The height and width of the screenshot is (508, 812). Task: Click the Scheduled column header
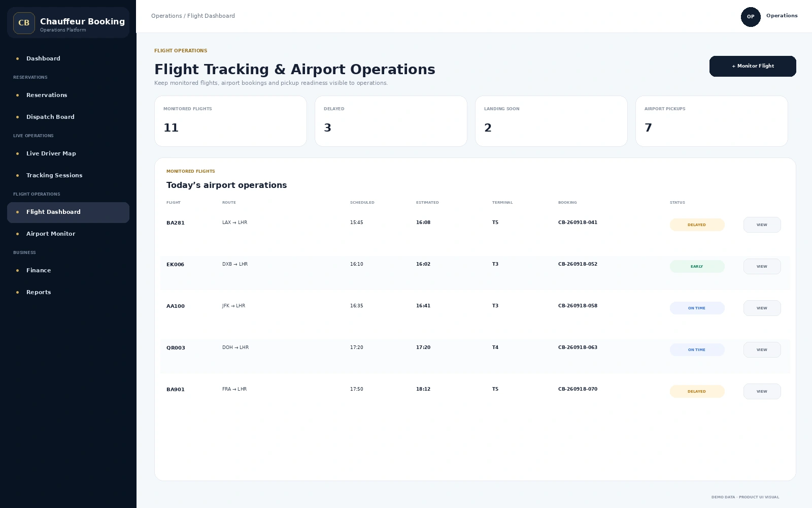pos(362,203)
